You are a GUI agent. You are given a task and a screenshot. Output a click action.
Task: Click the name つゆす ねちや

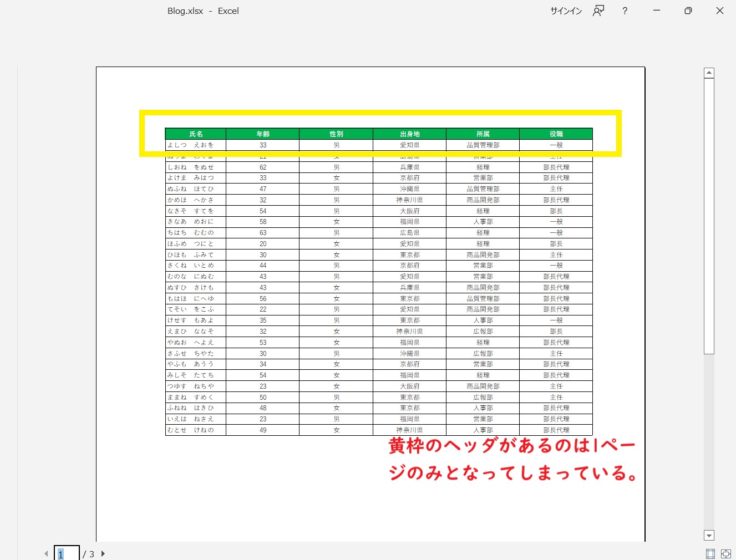(x=191, y=386)
